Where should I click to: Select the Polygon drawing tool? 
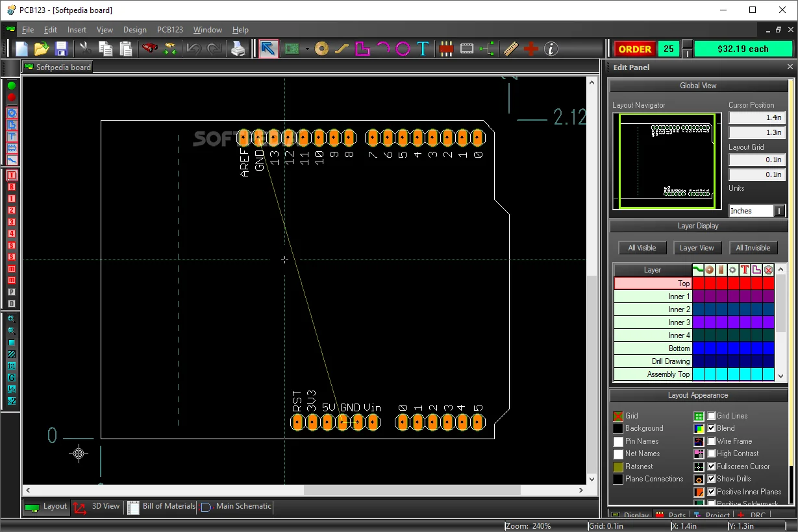[362, 48]
